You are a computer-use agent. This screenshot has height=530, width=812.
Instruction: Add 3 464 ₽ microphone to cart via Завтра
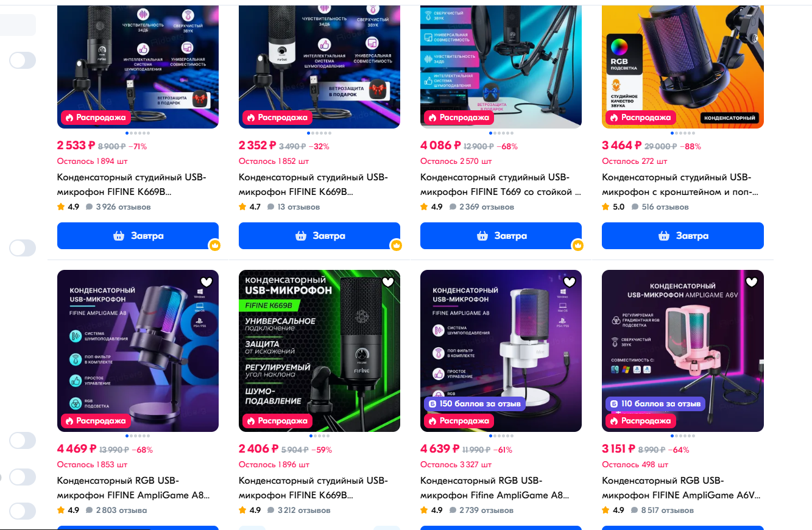click(x=682, y=236)
